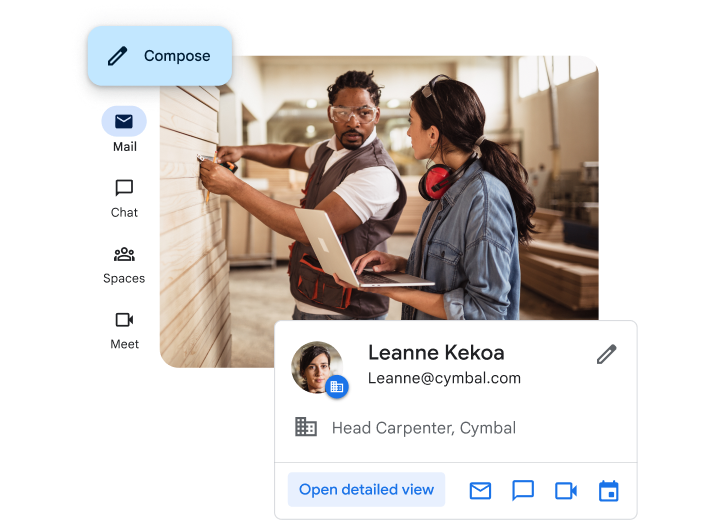Click the Leanne Kekoa name heading

tap(436, 353)
